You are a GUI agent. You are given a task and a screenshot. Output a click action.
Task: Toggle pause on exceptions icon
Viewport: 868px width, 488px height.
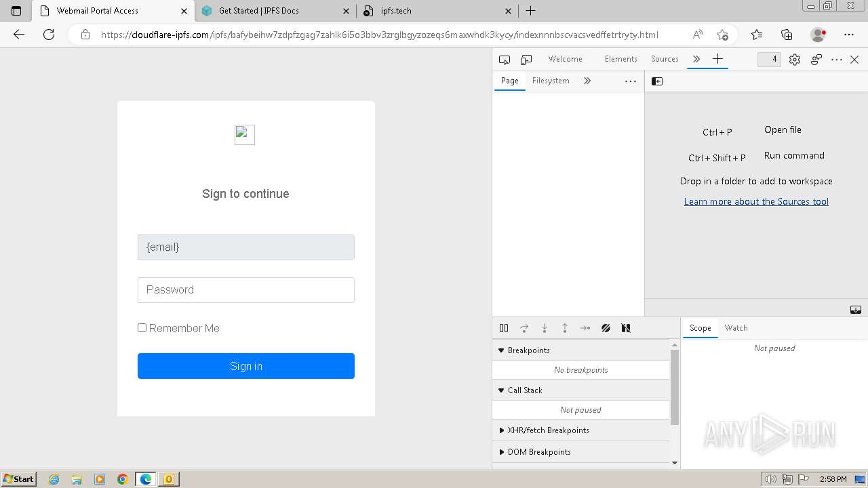[626, 328]
